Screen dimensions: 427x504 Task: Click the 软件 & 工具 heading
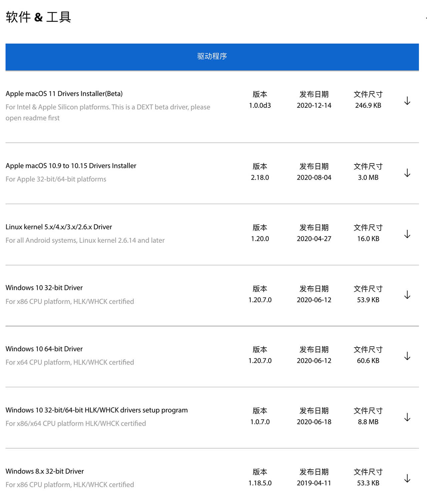pyautogui.click(x=38, y=17)
